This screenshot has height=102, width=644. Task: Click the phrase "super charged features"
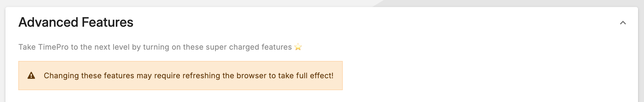249,47
